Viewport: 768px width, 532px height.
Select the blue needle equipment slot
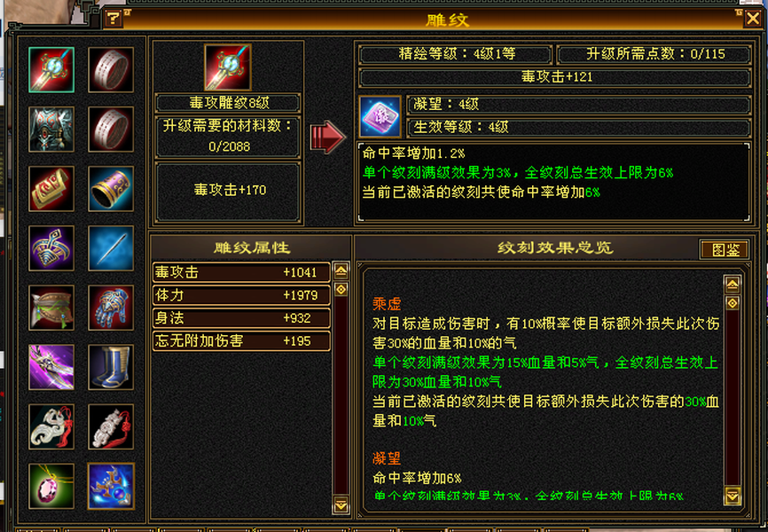[111, 248]
